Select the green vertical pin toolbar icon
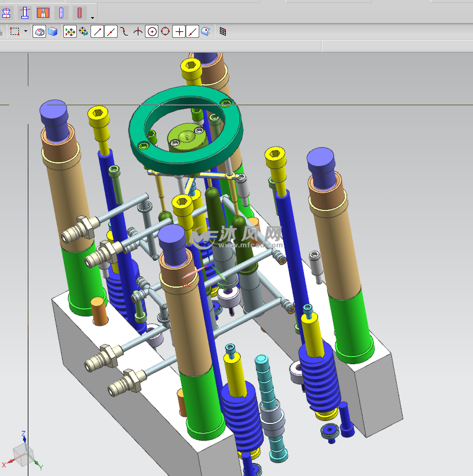Image resolution: width=473 pixels, height=476 pixels. click(x=79, y=12)
